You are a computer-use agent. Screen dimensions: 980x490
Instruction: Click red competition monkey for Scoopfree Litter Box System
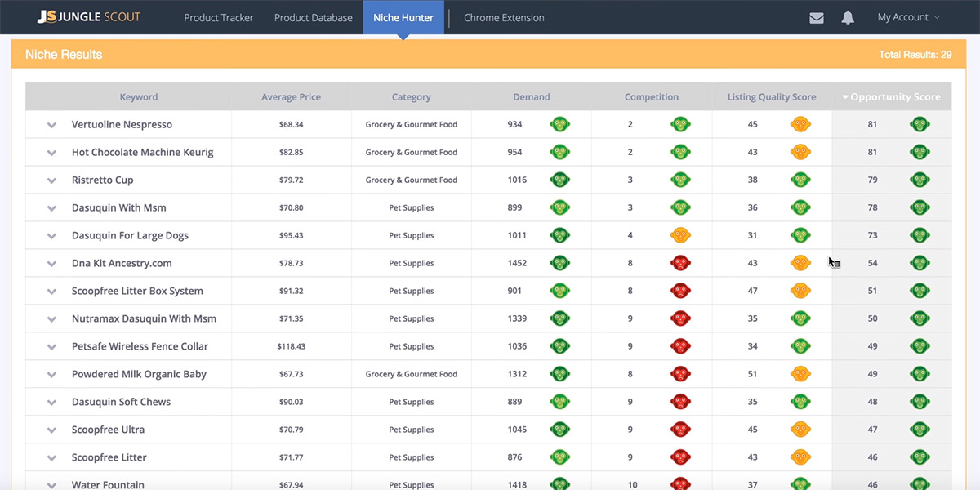(x=680, y=291)
